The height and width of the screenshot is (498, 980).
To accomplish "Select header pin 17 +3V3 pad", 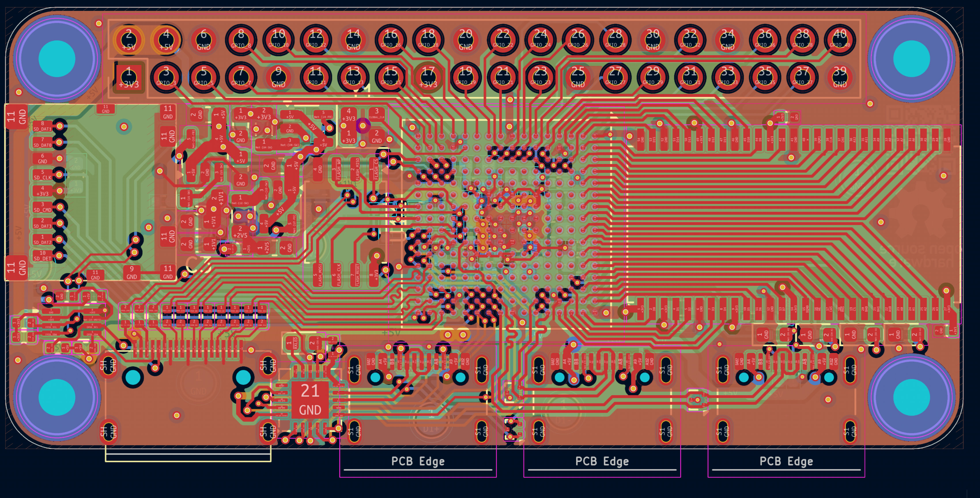I will click(x=428, y=77).
